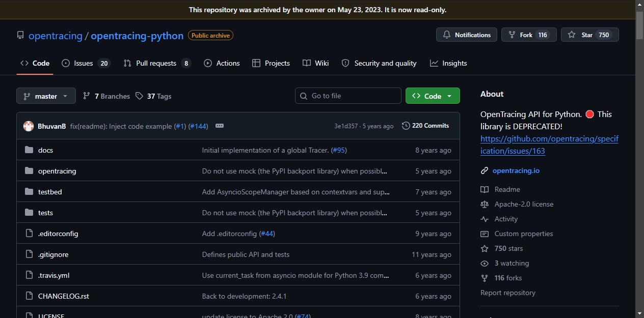The height and width of the screenshot is (318, 644).
Task: Click 'Defines public API and tests' commit message
Action: (x=246, y=254)
